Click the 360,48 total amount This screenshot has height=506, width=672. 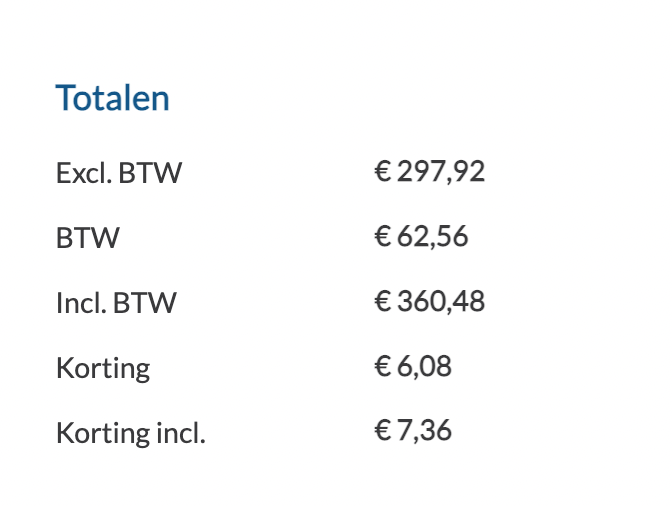coord(441,301)
